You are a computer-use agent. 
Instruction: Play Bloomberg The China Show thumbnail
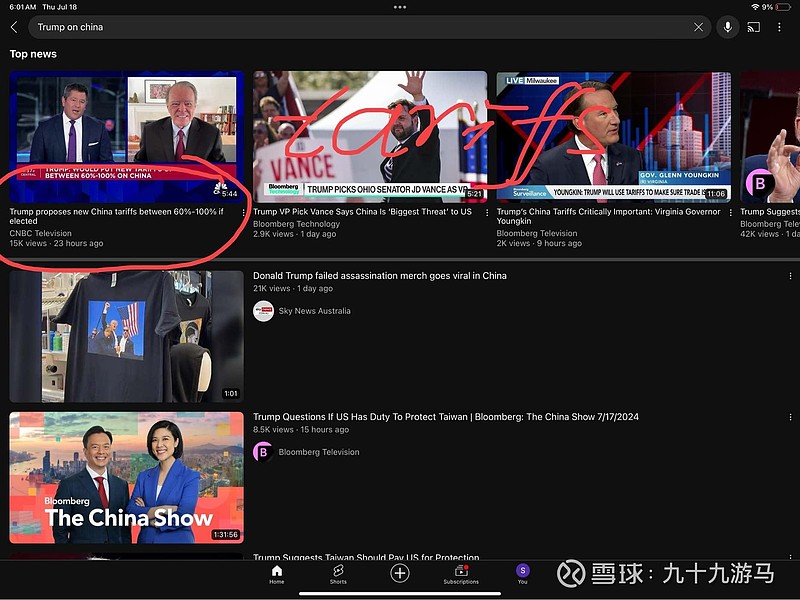pyautogui.click(x=127, y=478)
